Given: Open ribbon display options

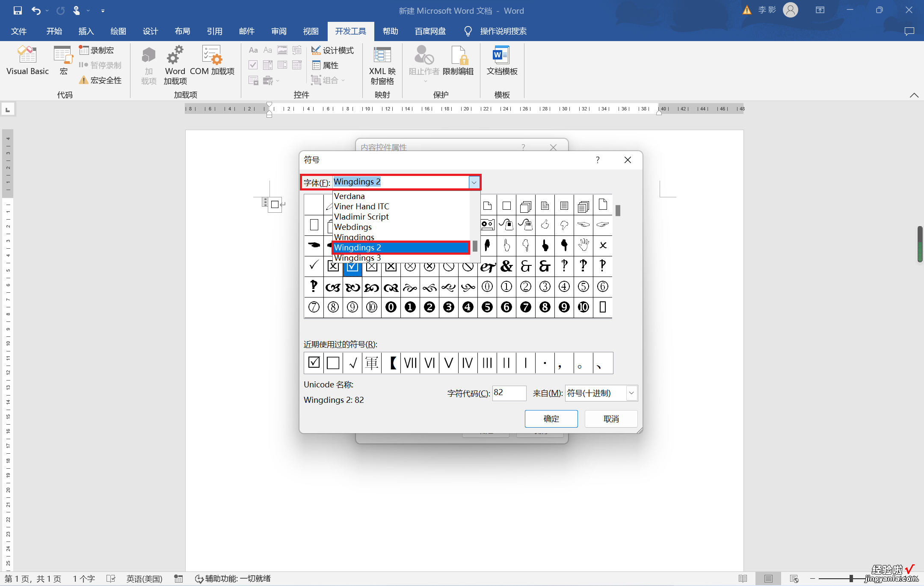Looking at the screenshot, I should (820, 10).
